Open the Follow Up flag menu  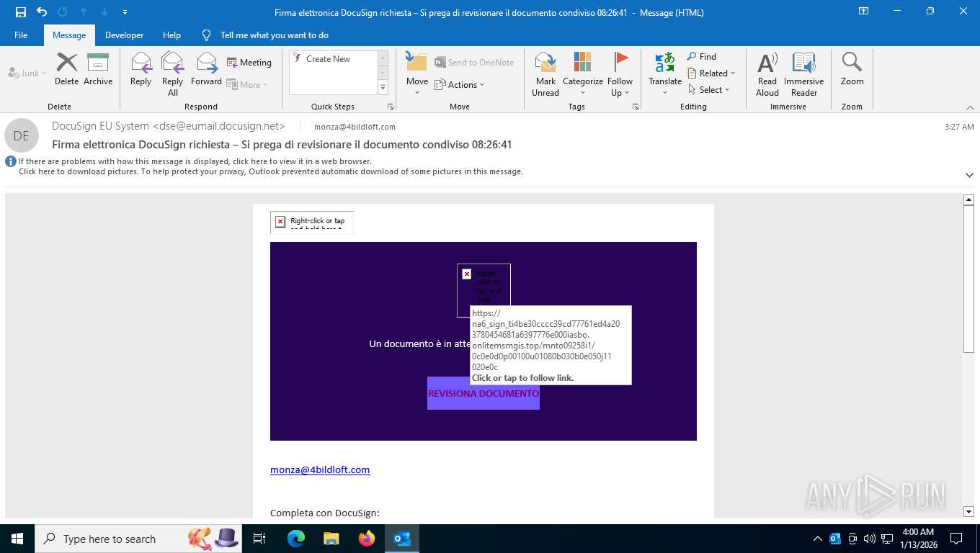pos(620,74)
